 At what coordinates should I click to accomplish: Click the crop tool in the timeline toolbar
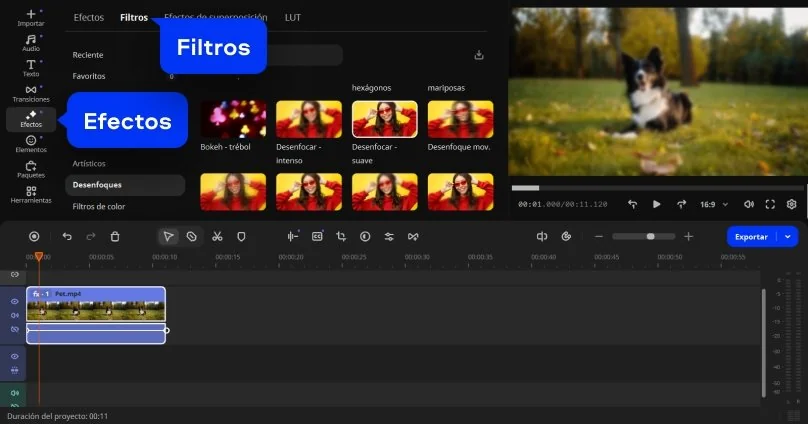[x=341, y=236]
